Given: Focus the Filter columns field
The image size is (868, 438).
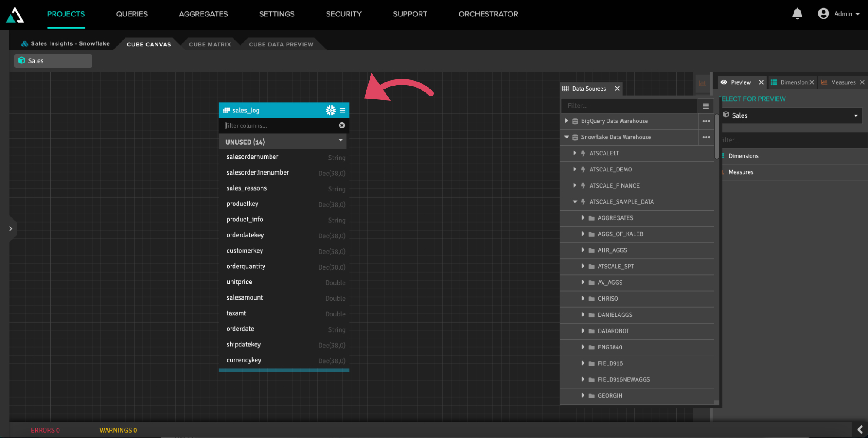Looking at the screenshot, I should click(x=280, y=125).
